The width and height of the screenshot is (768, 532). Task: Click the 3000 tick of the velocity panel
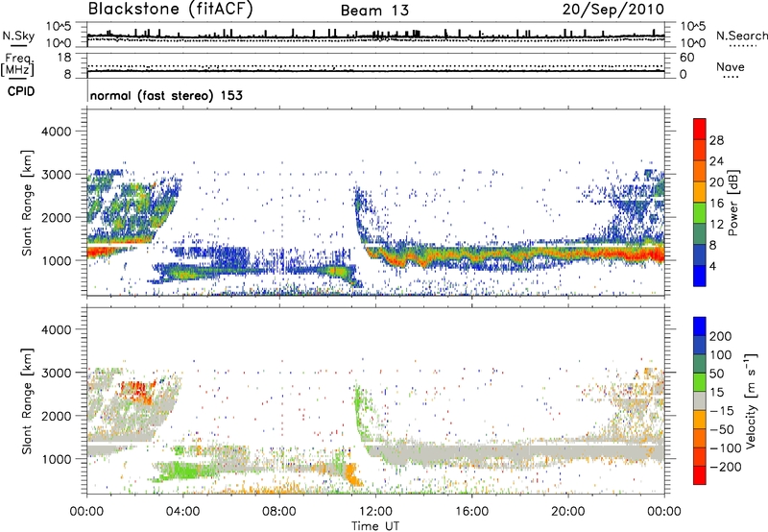point(57,373)
